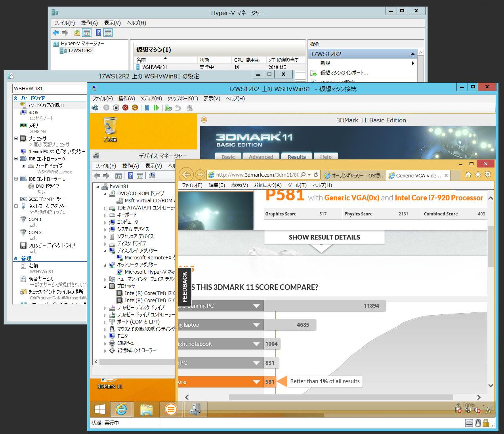Open the Recycle Bin (ごみ箱) desktop icon
504x434 pixels.
tap(110, 129)
